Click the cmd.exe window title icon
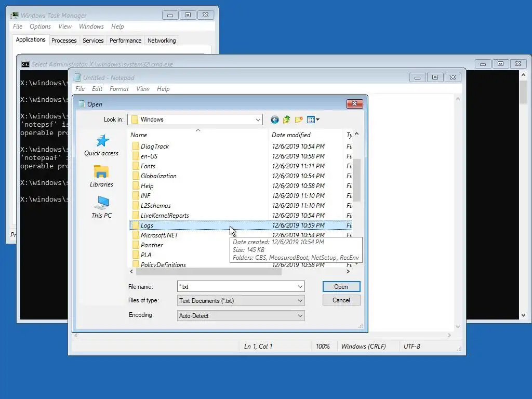This screenshot has width=532, height=399. [25, 64]
